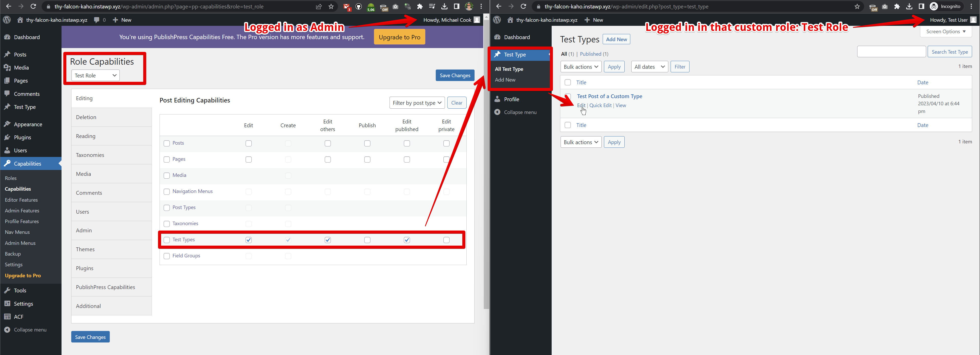This screenshot has width=980, height=355.
Task: Click the search field beside Search Test Type
Action: tap(891, 51)
